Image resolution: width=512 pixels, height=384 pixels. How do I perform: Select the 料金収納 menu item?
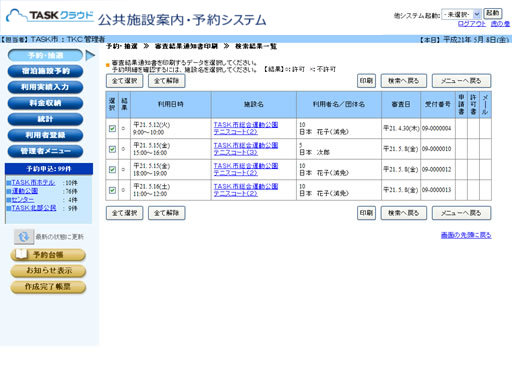[45, 103]
